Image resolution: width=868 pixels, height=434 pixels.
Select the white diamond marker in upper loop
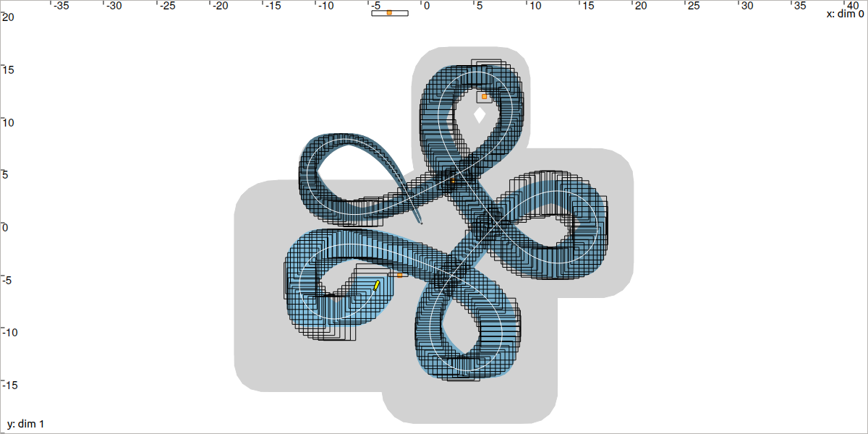(x=480, y=114)
